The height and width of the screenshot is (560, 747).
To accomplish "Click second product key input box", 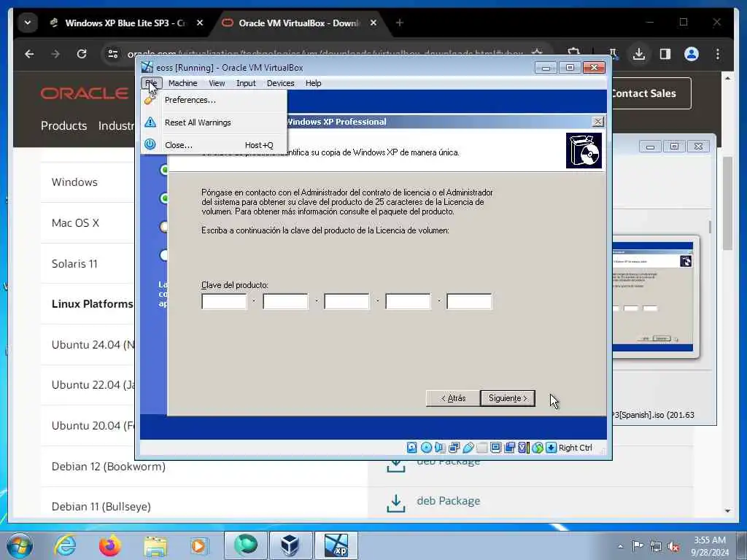I will 285,301.
